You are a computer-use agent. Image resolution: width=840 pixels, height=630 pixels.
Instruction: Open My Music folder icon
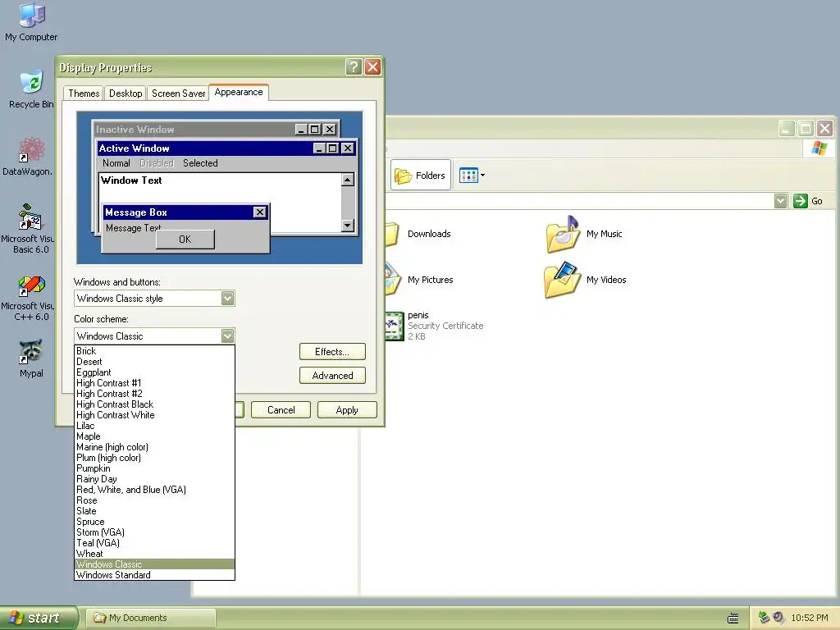pyautogui.click(x=584, y=234)
